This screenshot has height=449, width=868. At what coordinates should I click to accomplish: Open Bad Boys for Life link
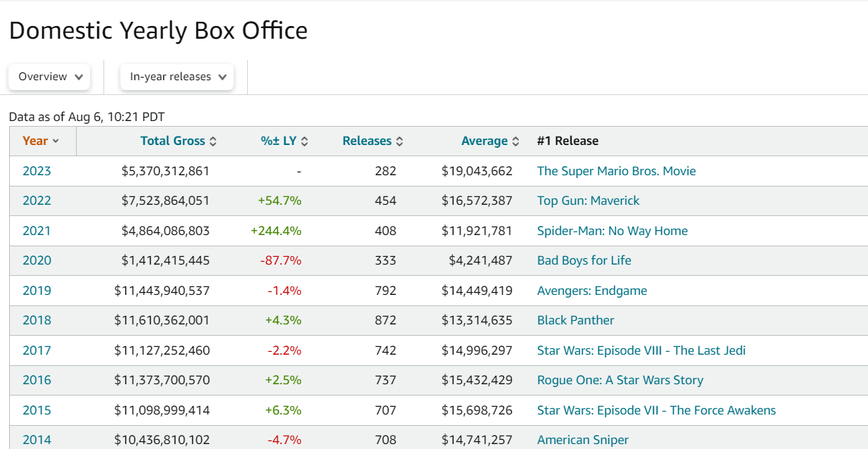(584, 260)
